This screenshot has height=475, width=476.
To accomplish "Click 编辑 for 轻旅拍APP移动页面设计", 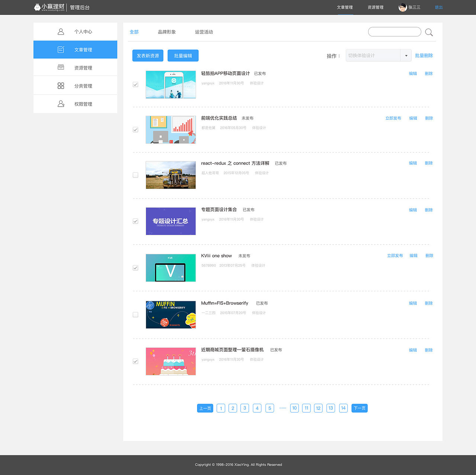I will [x=413, y=74].
